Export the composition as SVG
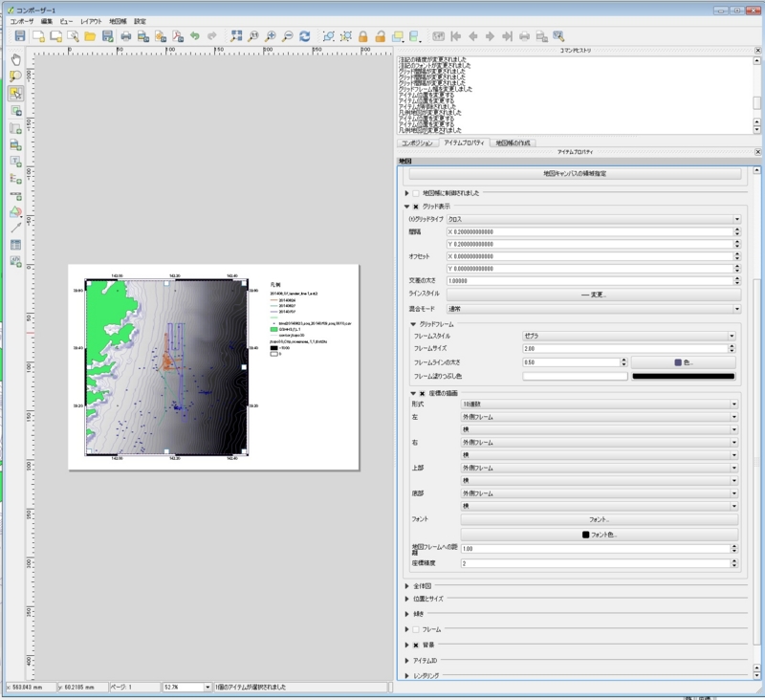765x700 pixels. (161, 35)
